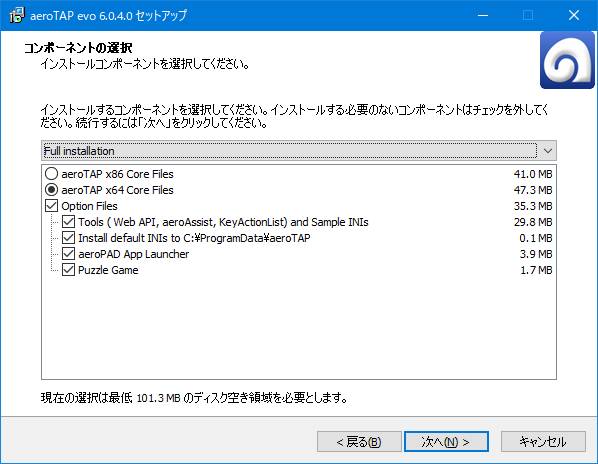598x464 pixels.
Task: Click the aeroPAD App Launcher label
Action: [133, 254]
